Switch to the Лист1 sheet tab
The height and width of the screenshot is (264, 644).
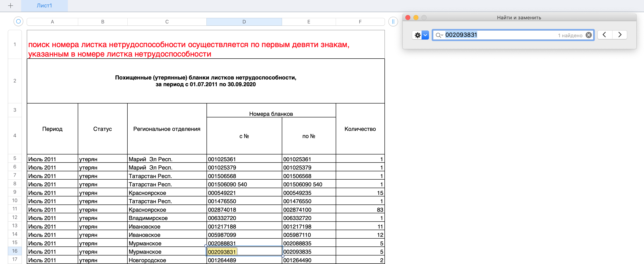(x=44, y=6)
